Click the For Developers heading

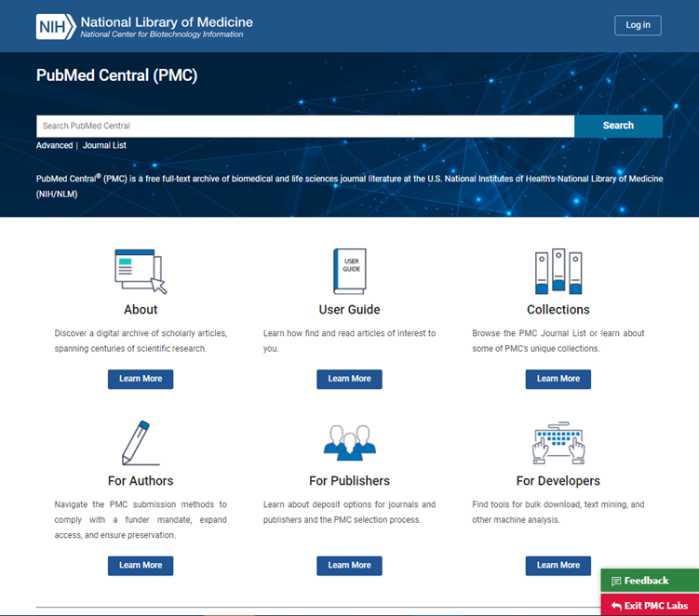click(558, 480)
